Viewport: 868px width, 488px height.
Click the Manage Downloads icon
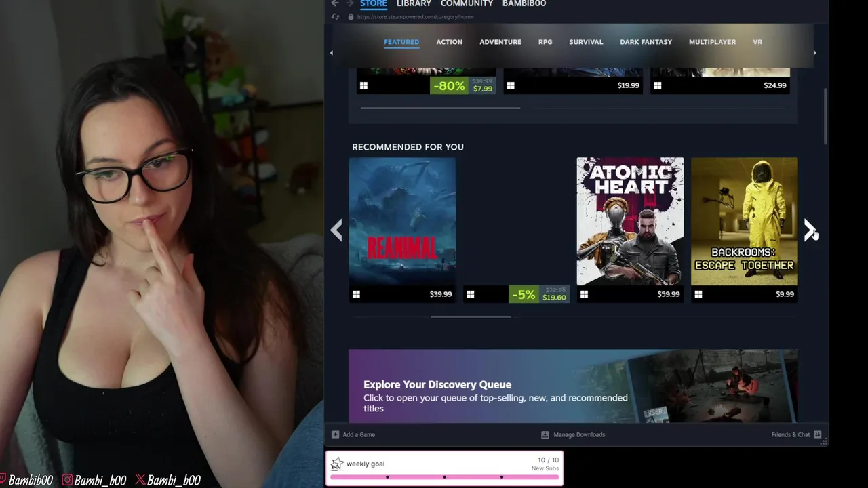click(545, 434)
